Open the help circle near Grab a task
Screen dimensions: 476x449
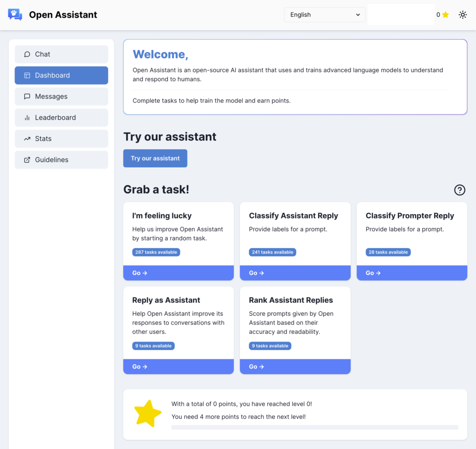[459, 190]
